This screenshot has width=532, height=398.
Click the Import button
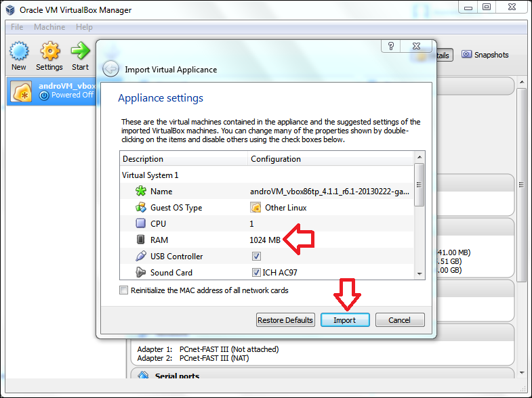pyautogui.click(x=345, y=320)
